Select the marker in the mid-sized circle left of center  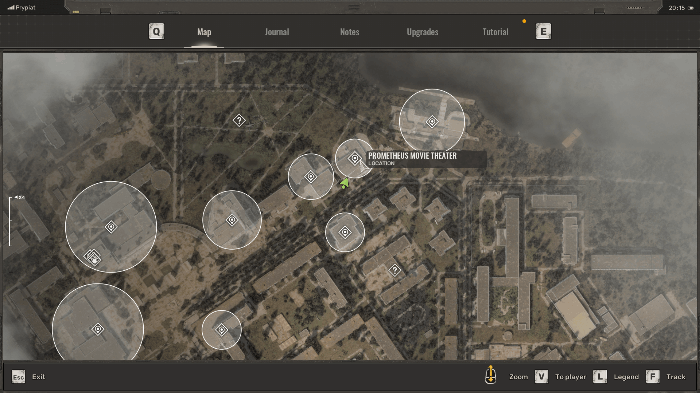[232, 220]
